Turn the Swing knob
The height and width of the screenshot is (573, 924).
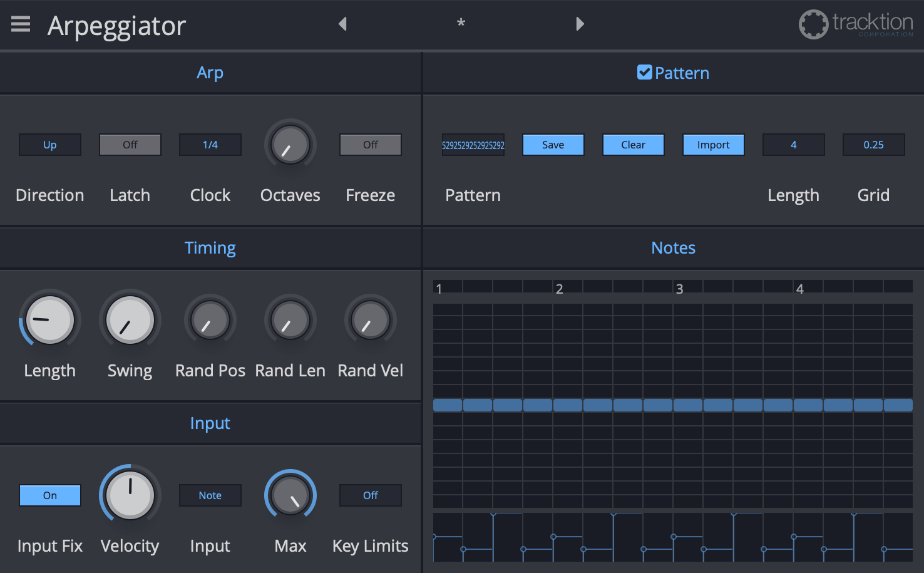tap(130, 319)
